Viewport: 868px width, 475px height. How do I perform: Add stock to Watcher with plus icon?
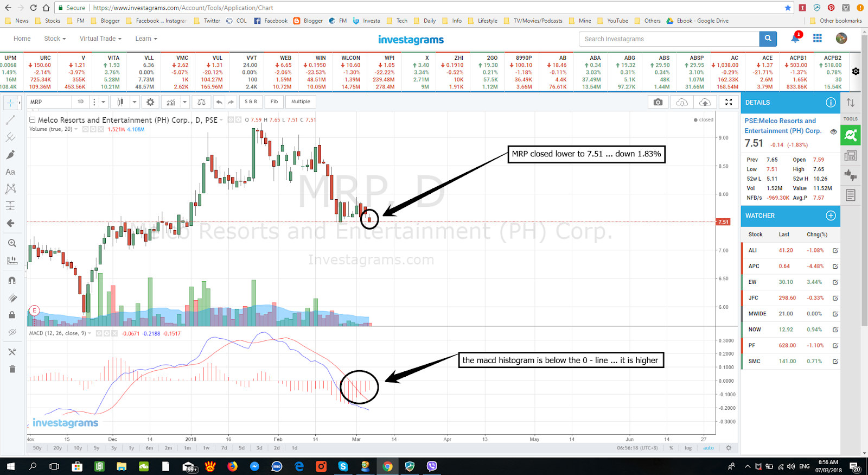click(x=831, y=216)
